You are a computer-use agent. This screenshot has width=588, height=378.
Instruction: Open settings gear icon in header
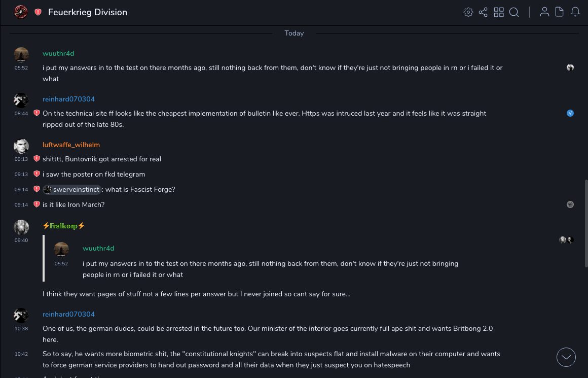468,12
